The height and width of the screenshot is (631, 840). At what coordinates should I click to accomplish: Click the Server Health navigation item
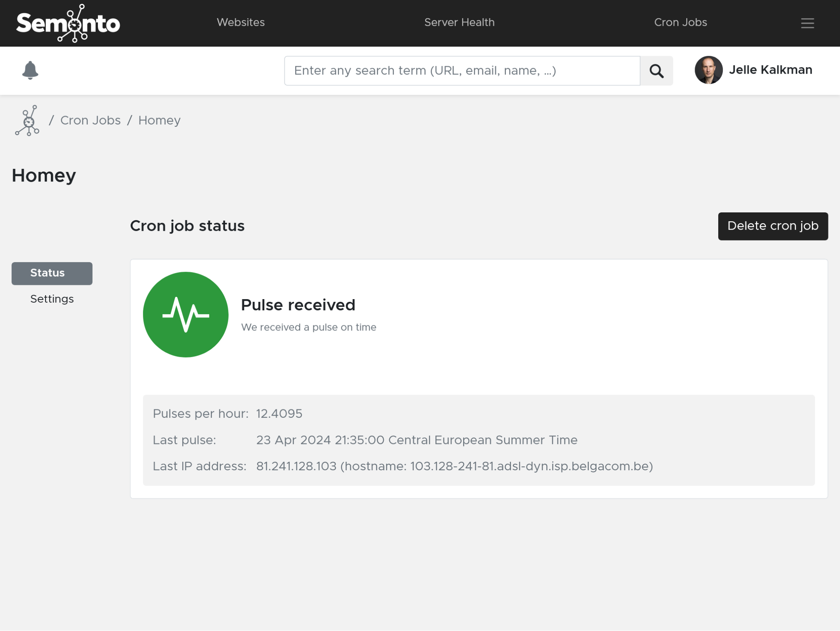point(459,22)
